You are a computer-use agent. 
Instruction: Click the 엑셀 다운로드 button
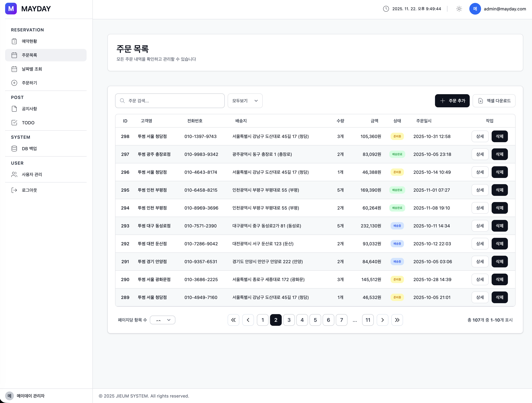[x=494, y=101]
